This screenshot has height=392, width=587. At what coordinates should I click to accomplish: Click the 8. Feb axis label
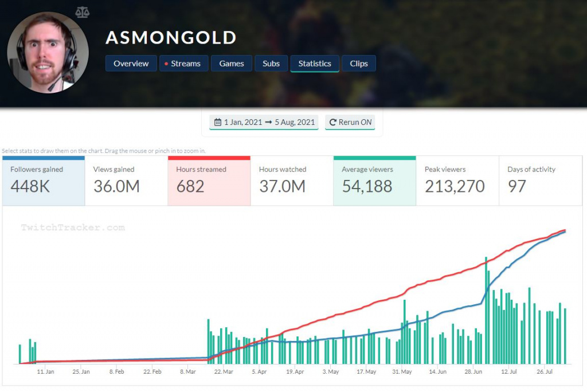point(116,372)
